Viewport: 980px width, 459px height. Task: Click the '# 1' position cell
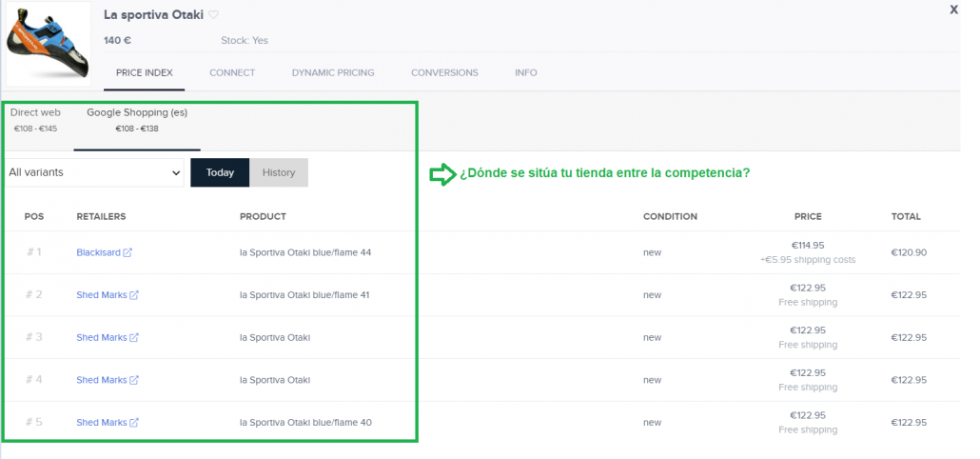pos(33,252)
